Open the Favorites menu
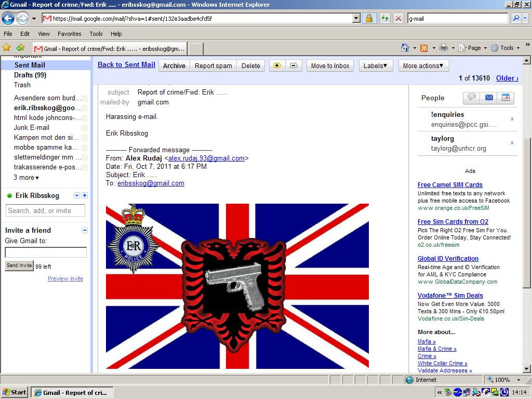 click(x=69, y=34)
